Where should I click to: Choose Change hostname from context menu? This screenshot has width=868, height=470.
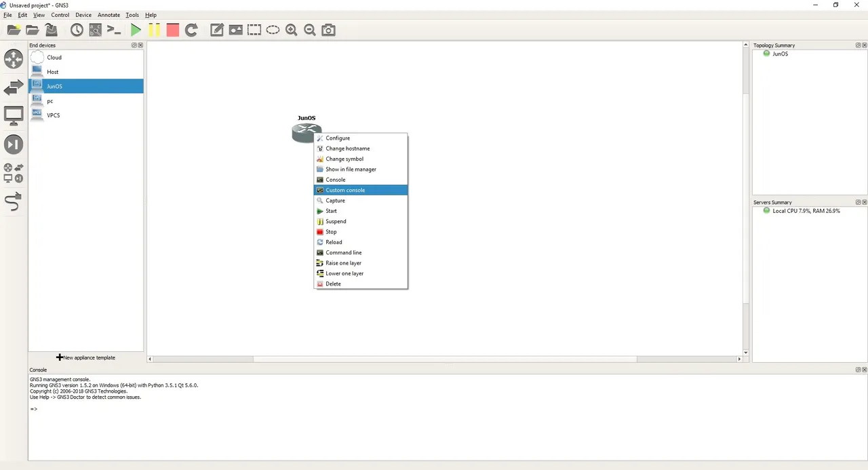point(361,149)
